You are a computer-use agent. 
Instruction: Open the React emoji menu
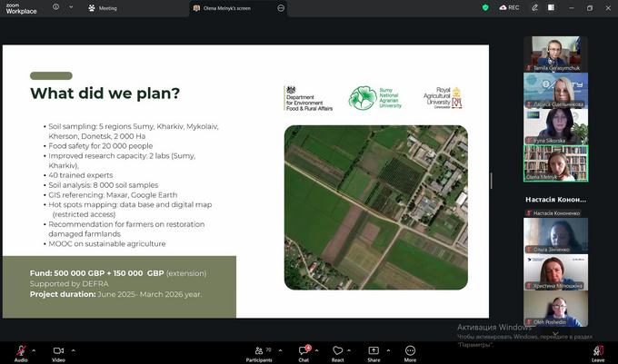tap(337, 350)
